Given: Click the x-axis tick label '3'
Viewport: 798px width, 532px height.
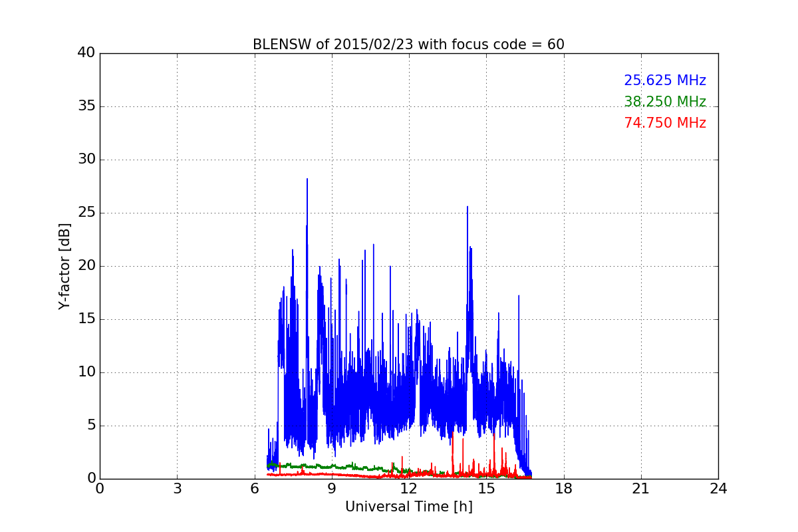Looking at the screenshot, I should point(177,489).
